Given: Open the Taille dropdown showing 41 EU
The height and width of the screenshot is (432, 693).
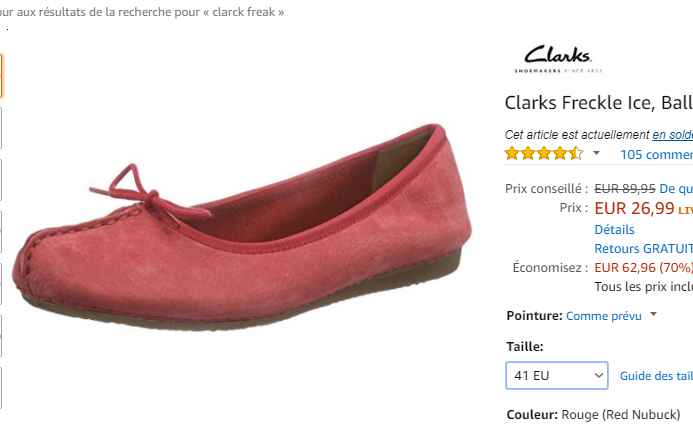Looking at the screenshot, I should 557,375.
